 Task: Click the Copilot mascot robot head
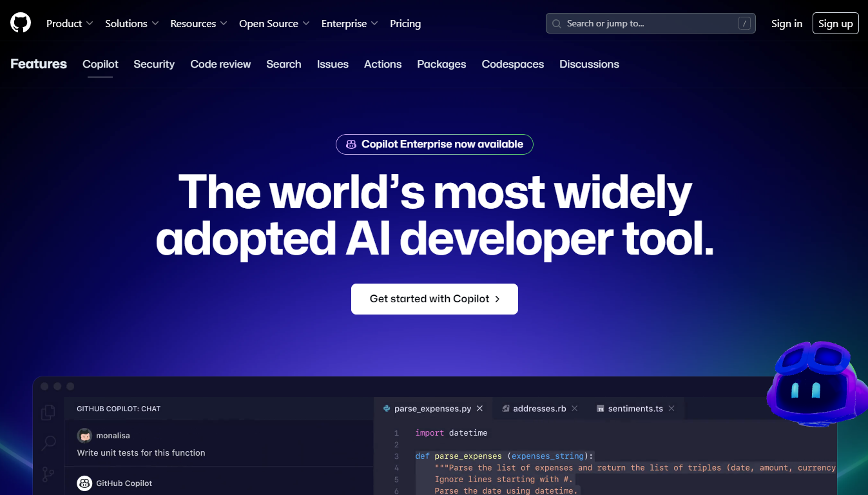(816, 383)
